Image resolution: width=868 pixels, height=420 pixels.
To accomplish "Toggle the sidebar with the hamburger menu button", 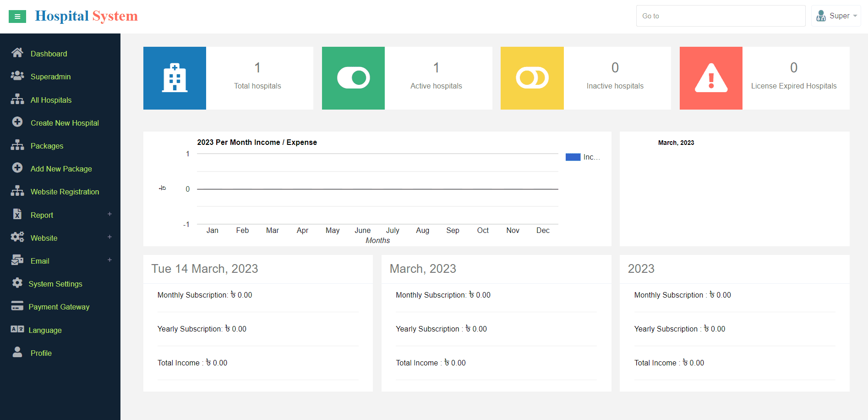I will [17, 16].
